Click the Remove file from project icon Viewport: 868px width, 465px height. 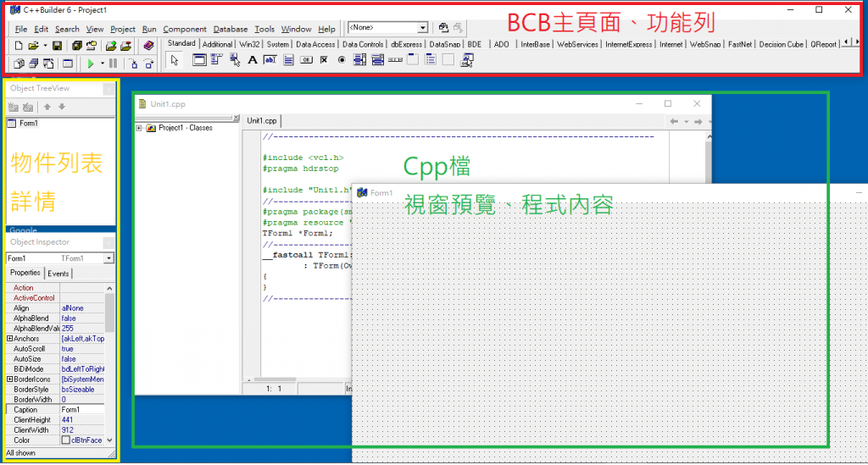coord(125,46)
